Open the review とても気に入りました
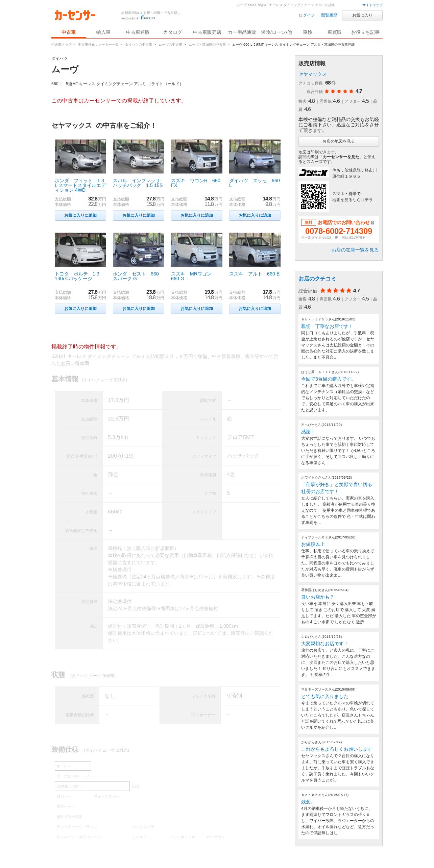Viewport: 434px width, 868px height. [x=325, y=696]
